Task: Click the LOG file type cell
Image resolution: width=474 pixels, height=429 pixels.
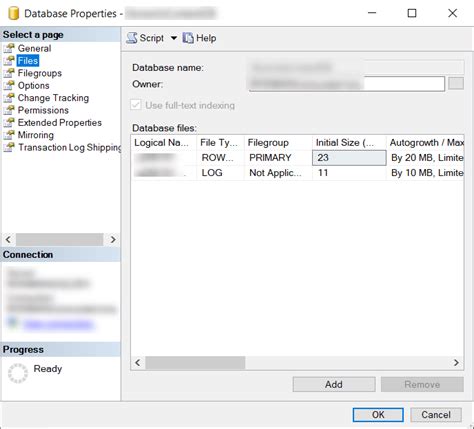Action: [x=220, y=173]
